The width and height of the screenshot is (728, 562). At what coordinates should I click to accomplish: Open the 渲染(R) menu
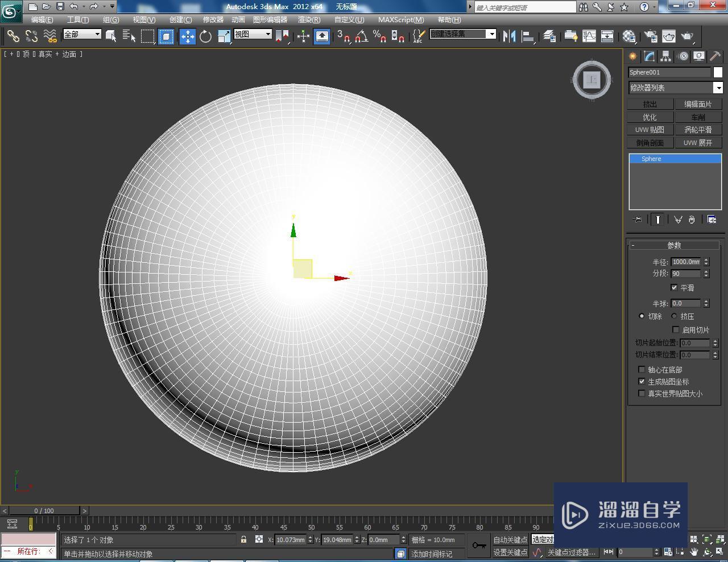click(308, 19)
